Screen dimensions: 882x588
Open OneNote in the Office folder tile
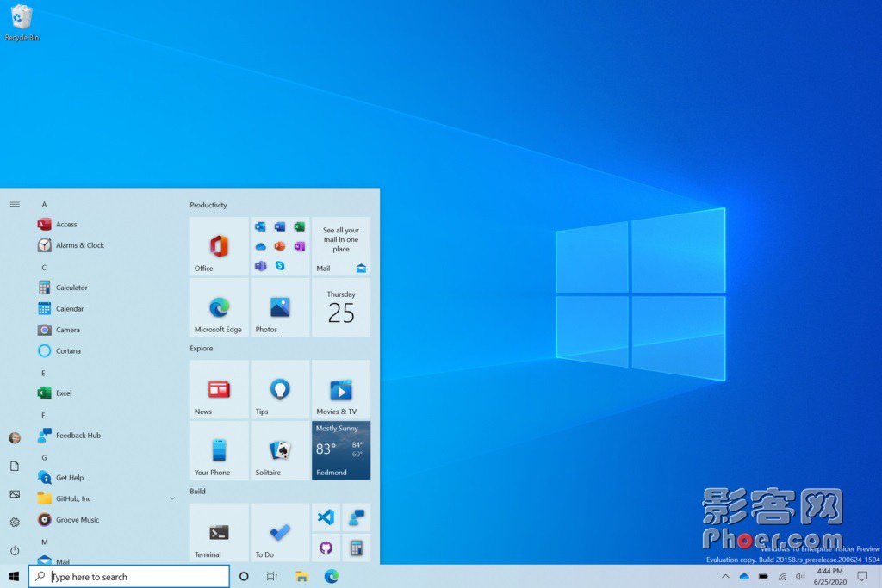(299, 246)
